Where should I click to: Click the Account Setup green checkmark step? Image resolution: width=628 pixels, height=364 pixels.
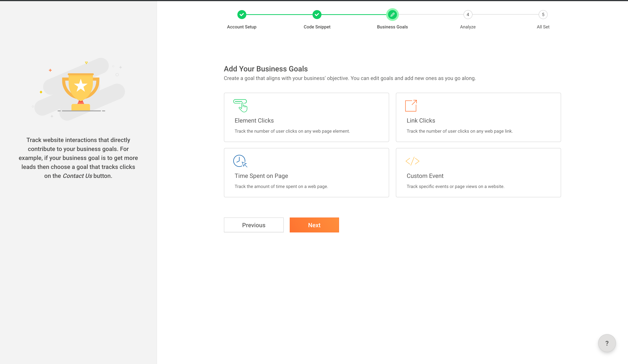[x=241, y=15]
